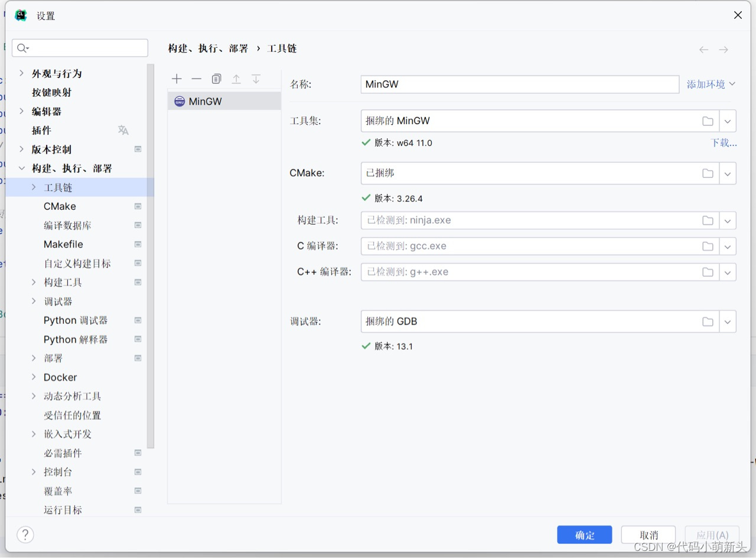Browse folder for 构建工具 path
The height and width of the screenshot is (558, 756).
pyautogui.click(x=708, y=220)
